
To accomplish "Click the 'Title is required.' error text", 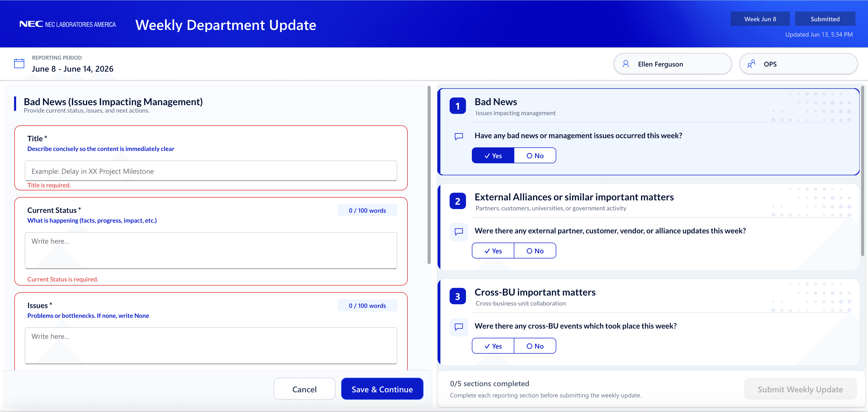I will [x=49, y=185].
